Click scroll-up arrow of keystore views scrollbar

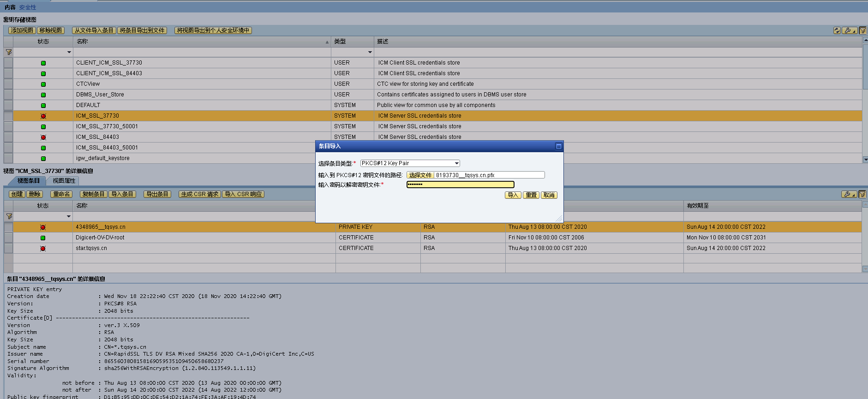865,40
